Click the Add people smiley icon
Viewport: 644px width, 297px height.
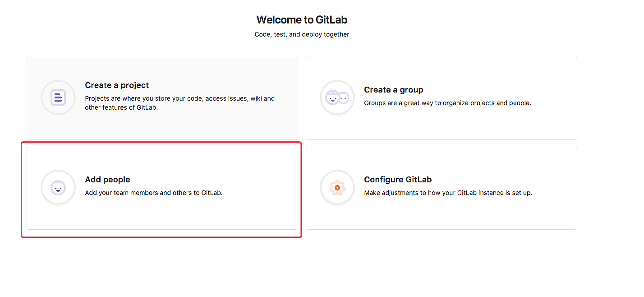tap(58, 187)
